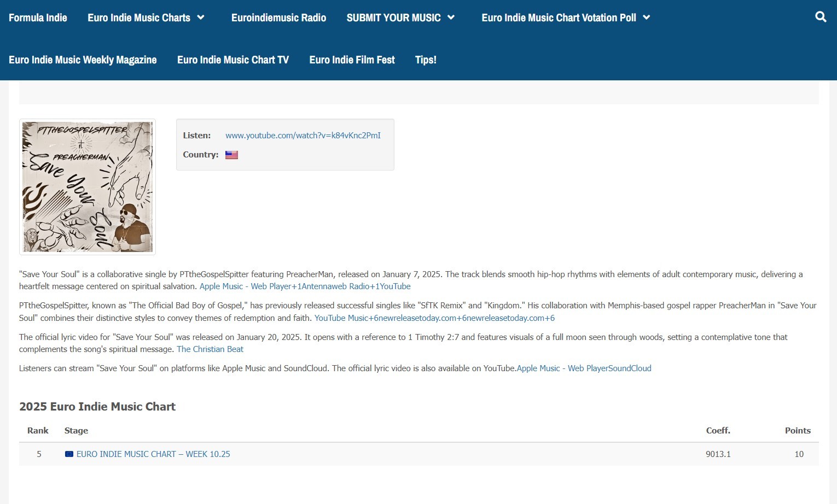Expand the SUBMIT YOUR MUSIC chevron
This screenshot has width=837, height=504.
click(x=451, y=17)
